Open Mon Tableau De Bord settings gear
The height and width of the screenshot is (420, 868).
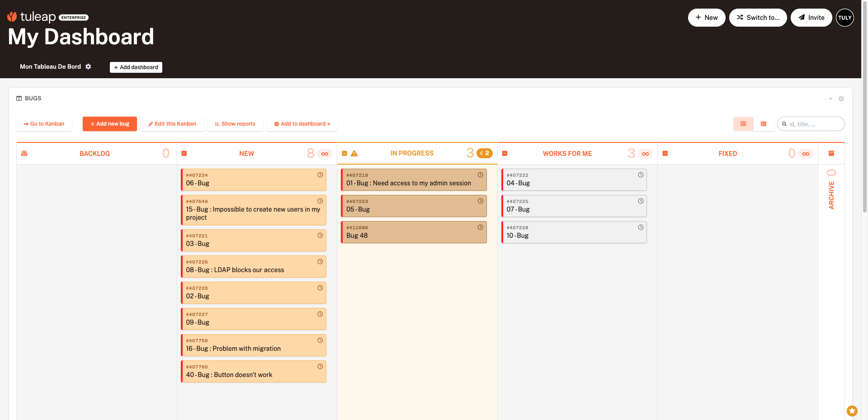pos(89,66)
